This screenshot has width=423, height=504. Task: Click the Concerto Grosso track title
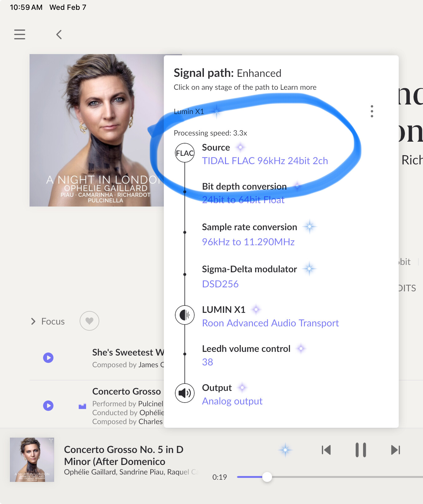pos(127,392)
